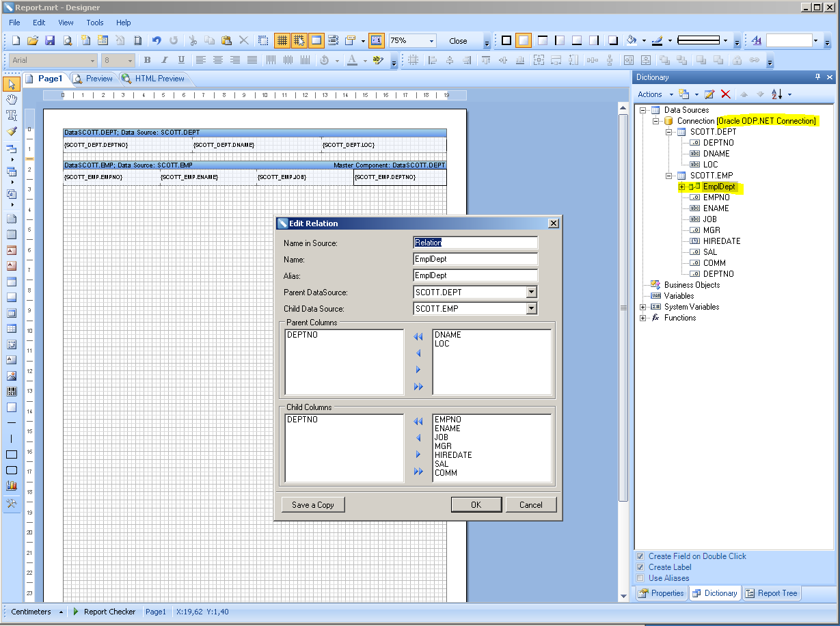Enable the Use Aliases checkbox

tap(640, 578)
